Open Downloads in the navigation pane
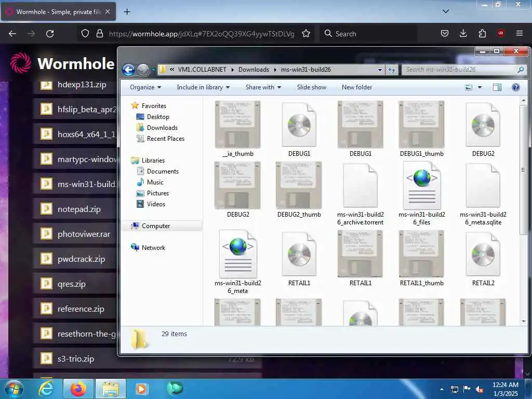This screenshot has width=532, height=399. click(x=157, y=128)
